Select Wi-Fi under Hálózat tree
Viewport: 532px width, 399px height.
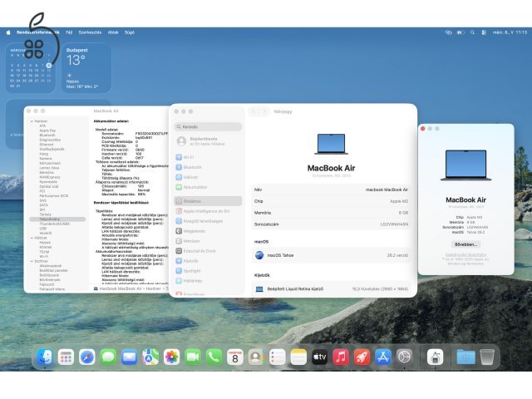pos(44,257)
